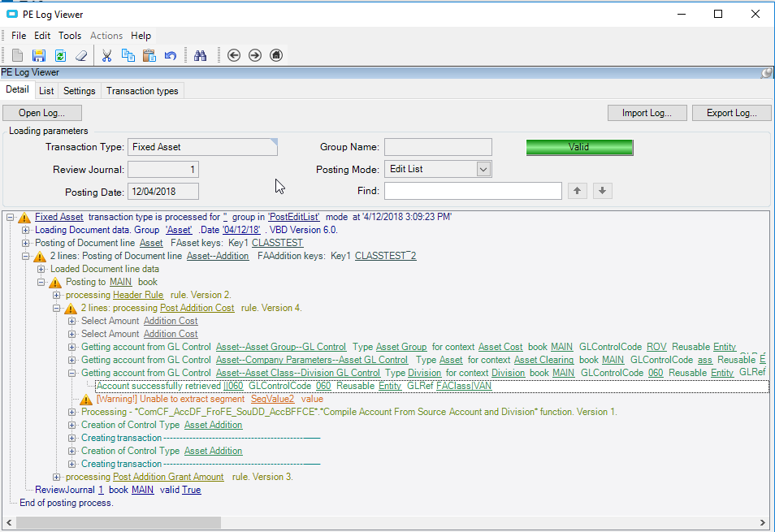This screenshot has height=532, width=775.
Task: Collapse the Post Addition Cost rule node
Action: pos(56,308)
